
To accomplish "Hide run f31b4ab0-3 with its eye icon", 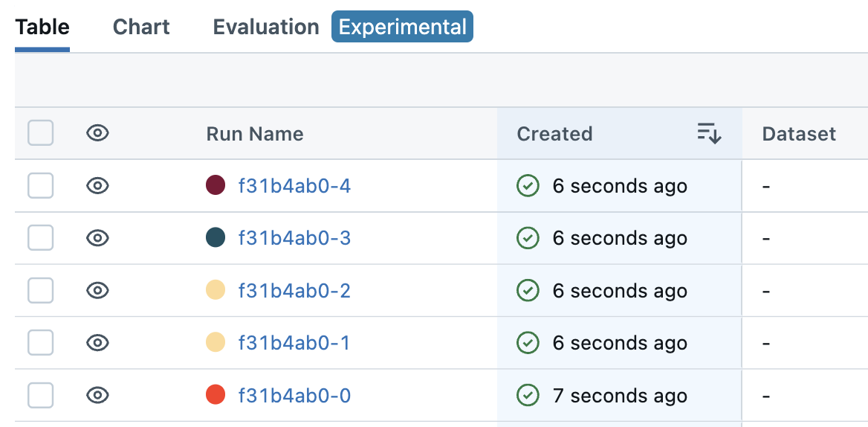I will click(x=98, y=238).
